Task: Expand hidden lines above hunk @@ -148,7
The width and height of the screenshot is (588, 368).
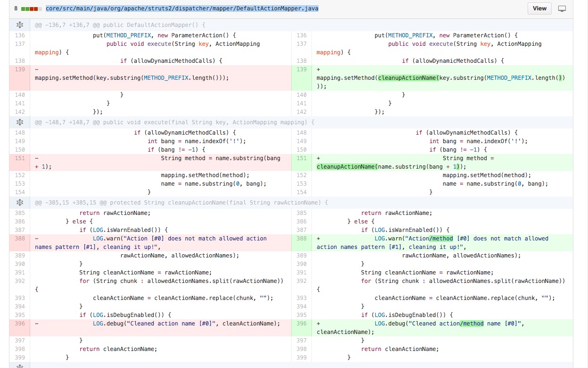Action: [x=20, y=122]
